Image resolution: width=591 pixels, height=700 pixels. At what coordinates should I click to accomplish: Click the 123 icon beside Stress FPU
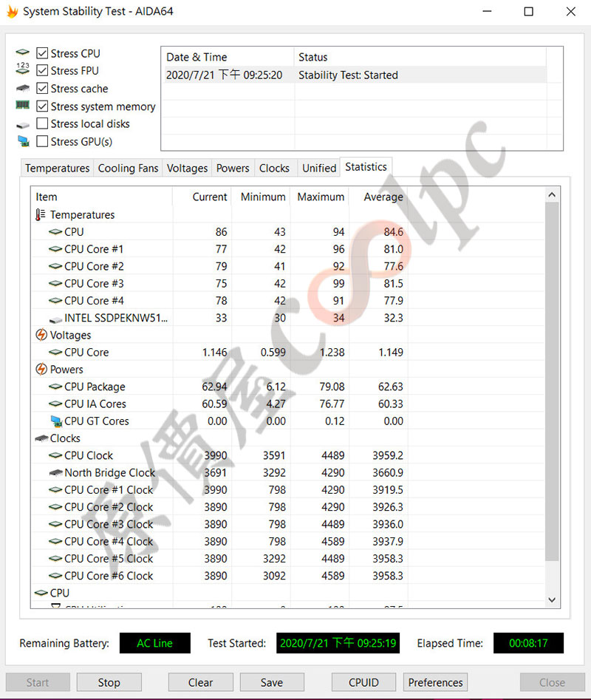22,68
